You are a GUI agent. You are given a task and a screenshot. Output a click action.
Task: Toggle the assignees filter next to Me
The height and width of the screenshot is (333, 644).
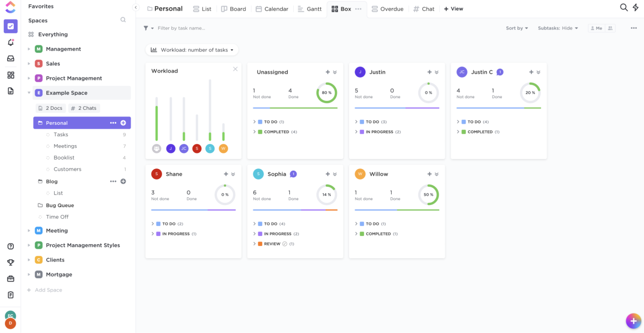(x=610, y=28)
